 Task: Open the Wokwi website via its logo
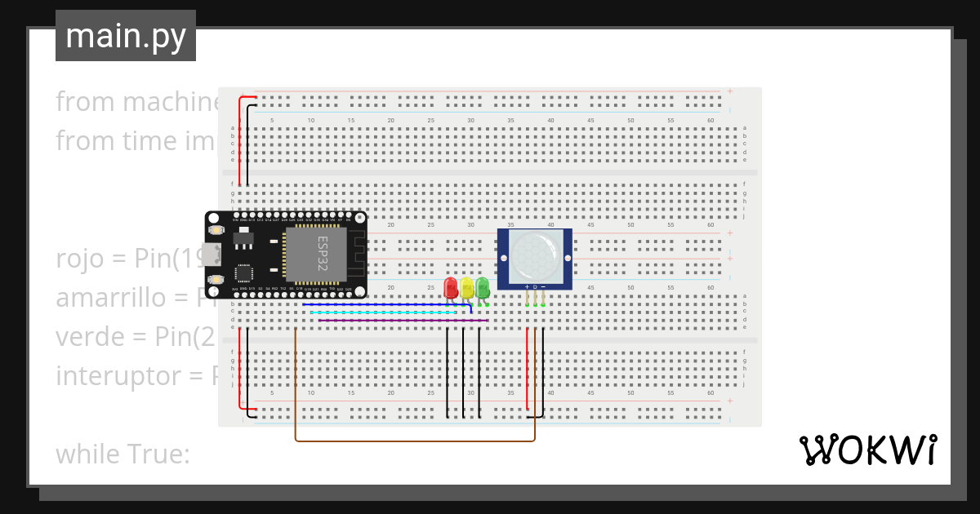coord(870,449)
